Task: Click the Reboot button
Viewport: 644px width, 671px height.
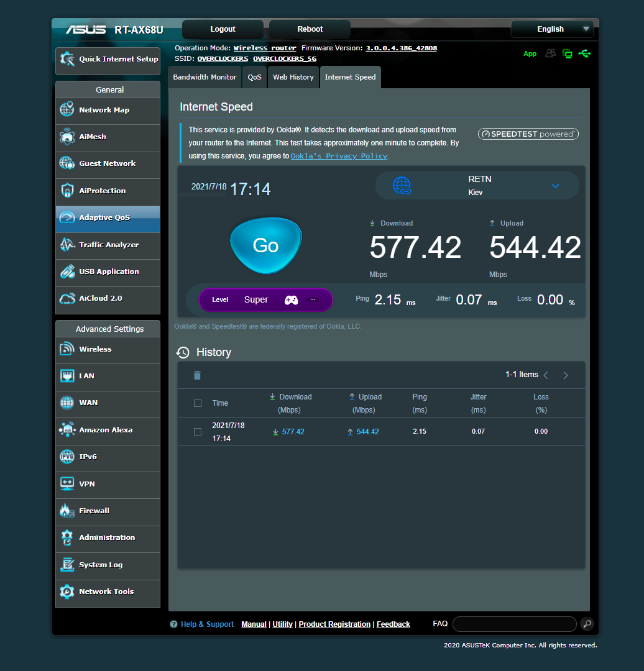Action: click(309, 29)
